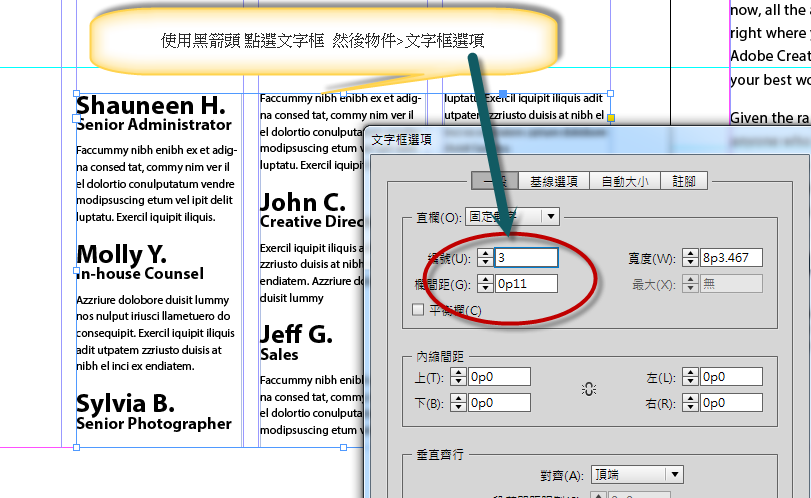The height and width of the screenshot is (498, 811).
Task: Click the blue center handle atop the text frame
Action: tap(503, 95)
